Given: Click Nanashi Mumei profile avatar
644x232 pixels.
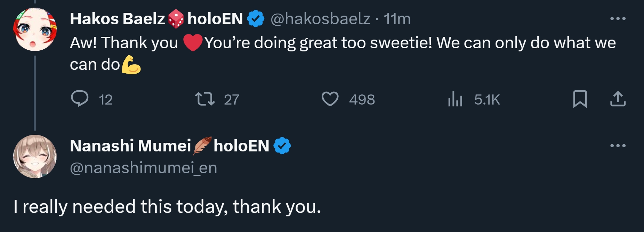Looking at the screenshot, I should (x=35, y=156).
